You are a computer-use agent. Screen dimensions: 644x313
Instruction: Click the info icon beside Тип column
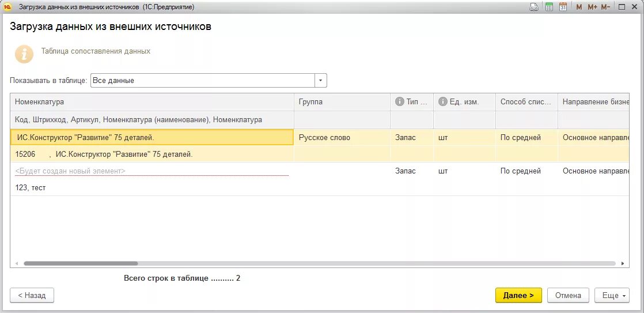[x=399, y=102]
